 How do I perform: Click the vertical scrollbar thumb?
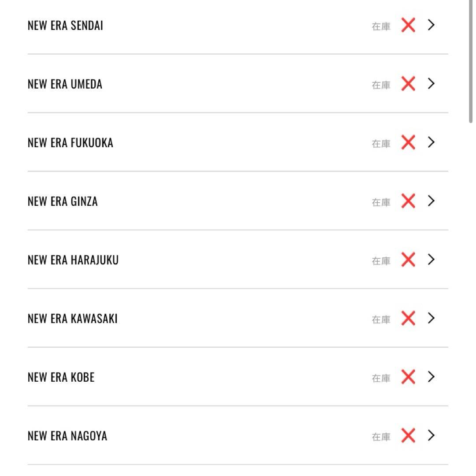471,62
